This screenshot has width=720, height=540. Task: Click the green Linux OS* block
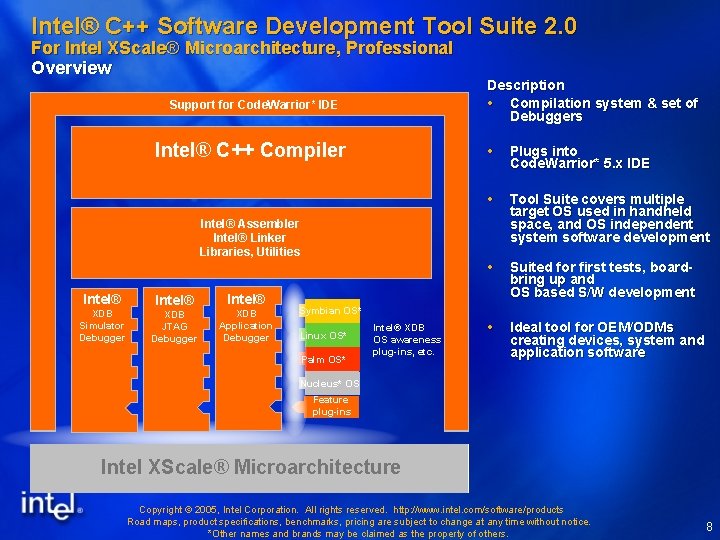click(329, 335)
